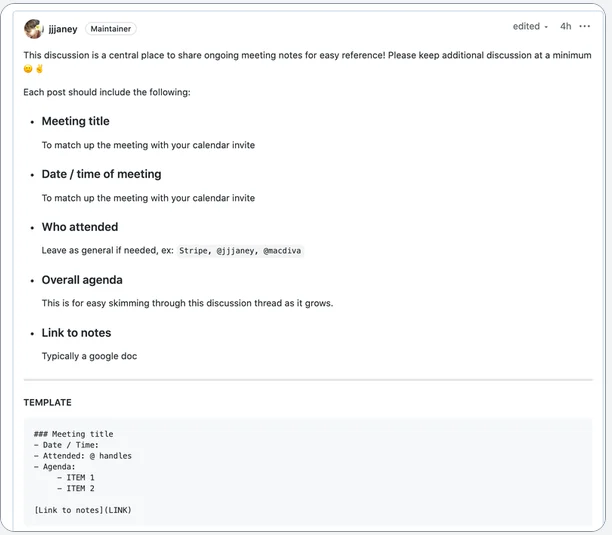Click the Date / Time: code line
612x535 pixels.
[66, 445]
